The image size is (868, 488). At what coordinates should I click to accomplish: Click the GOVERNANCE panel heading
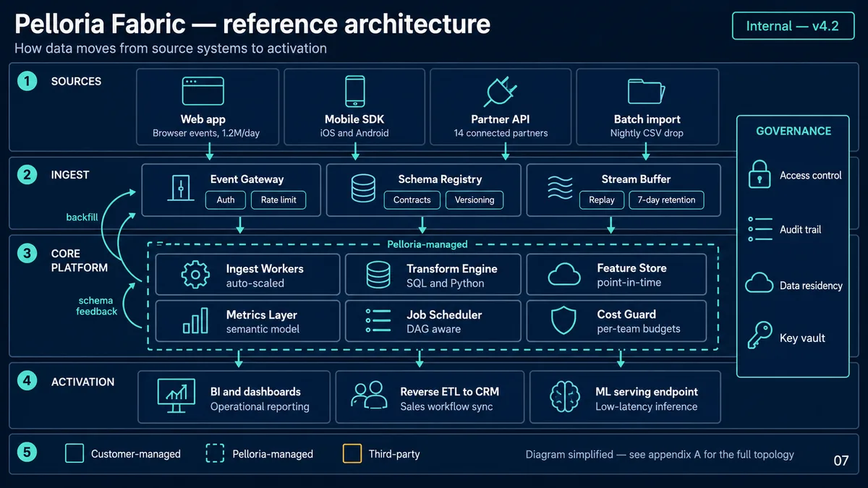793,131
